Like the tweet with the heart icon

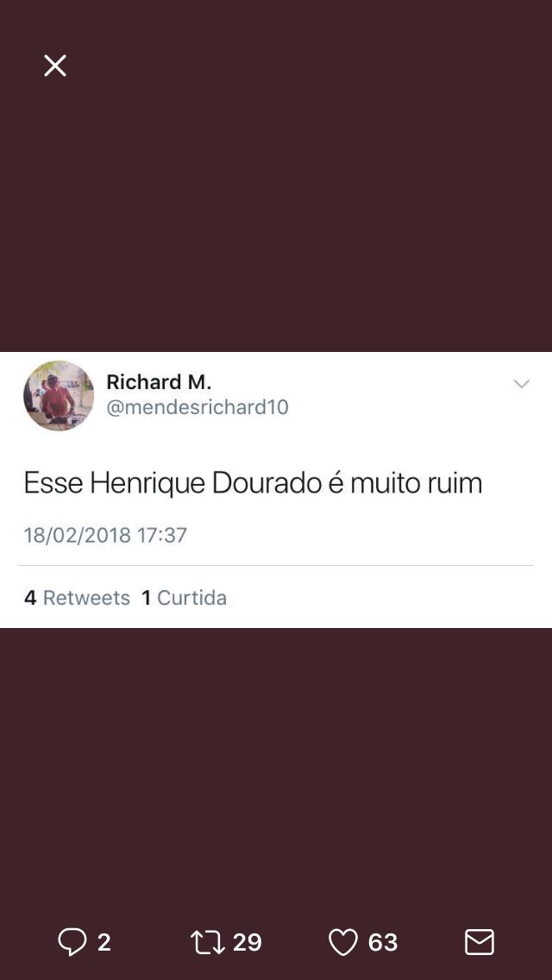click(x=343, y=942)
